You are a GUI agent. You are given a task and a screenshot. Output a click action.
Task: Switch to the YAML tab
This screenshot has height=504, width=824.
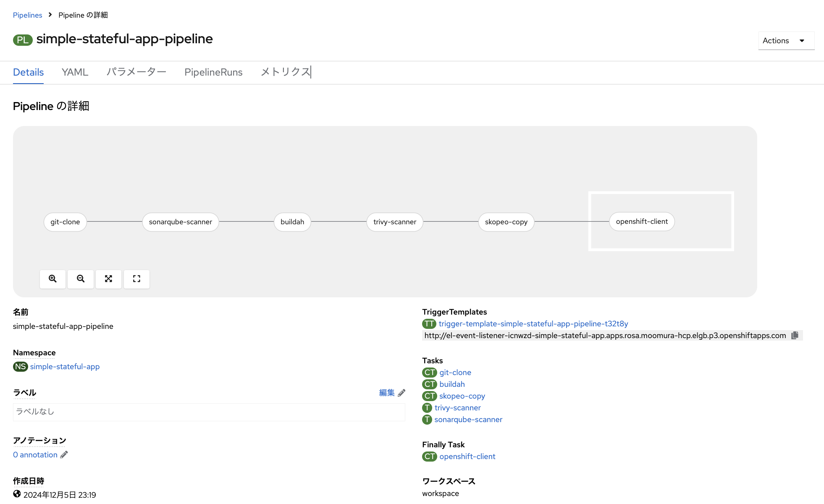75,72
